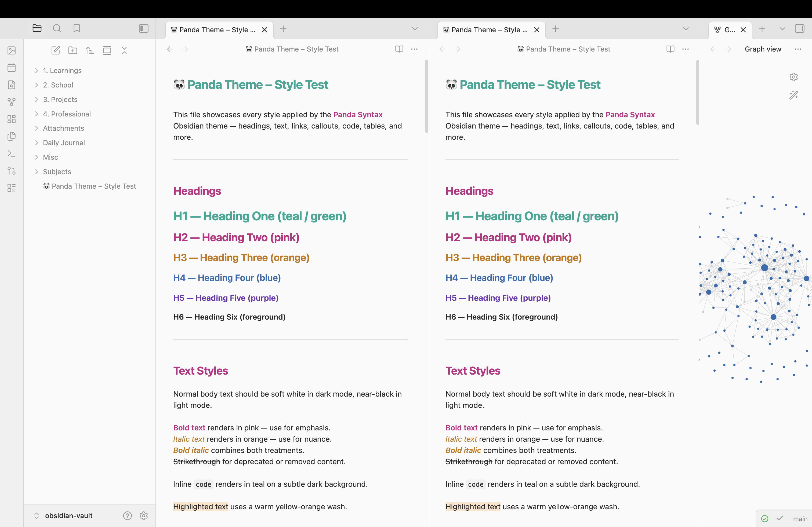Viewport: 812px width, 527px height.
Task: Click the copy documents ribbon icon
Action: click(x=12, y=136)
